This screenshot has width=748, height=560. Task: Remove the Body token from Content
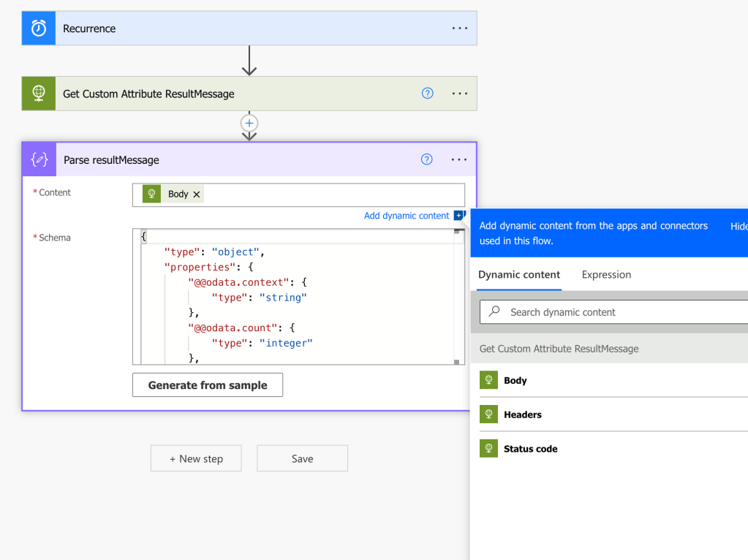[196, 194]
